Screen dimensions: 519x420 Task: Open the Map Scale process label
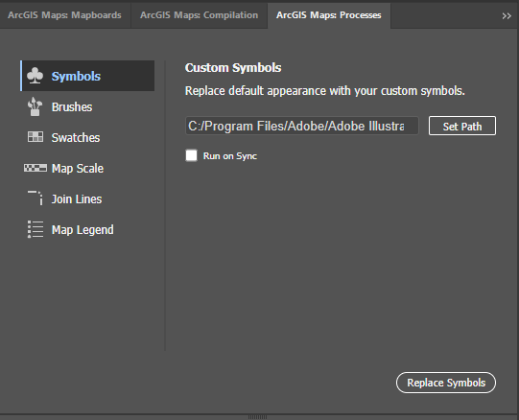[x=78, y=169]
